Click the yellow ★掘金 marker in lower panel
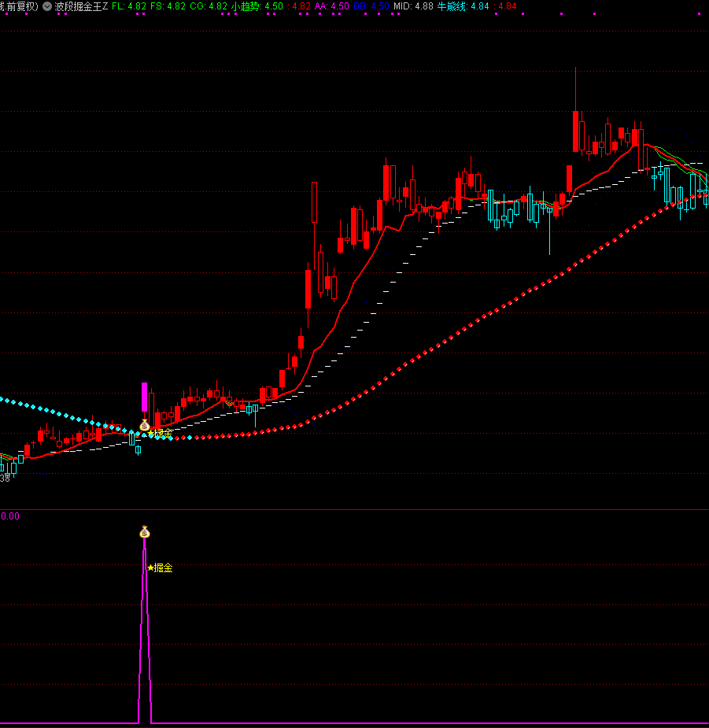Viewport: 709px width, 728px height. coord(160,567)
